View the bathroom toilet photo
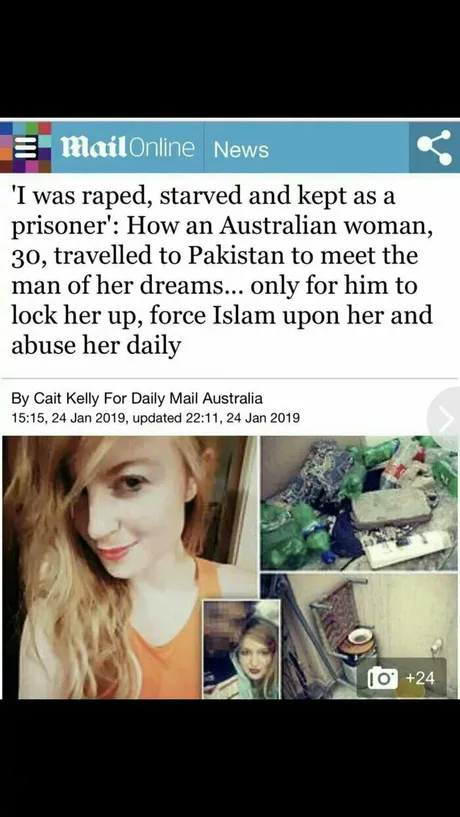460x817 pixels. point(359,636)
